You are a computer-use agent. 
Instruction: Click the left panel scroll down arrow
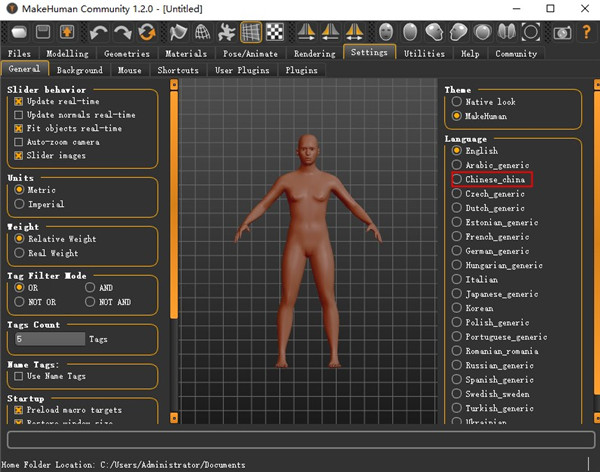click(174, 417)
